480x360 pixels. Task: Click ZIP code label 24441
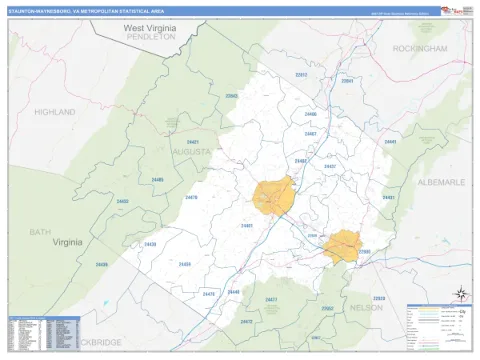coord(390,142)
